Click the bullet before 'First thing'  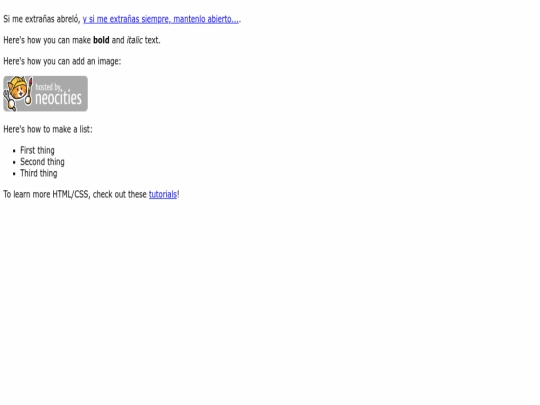click(14, 151)
